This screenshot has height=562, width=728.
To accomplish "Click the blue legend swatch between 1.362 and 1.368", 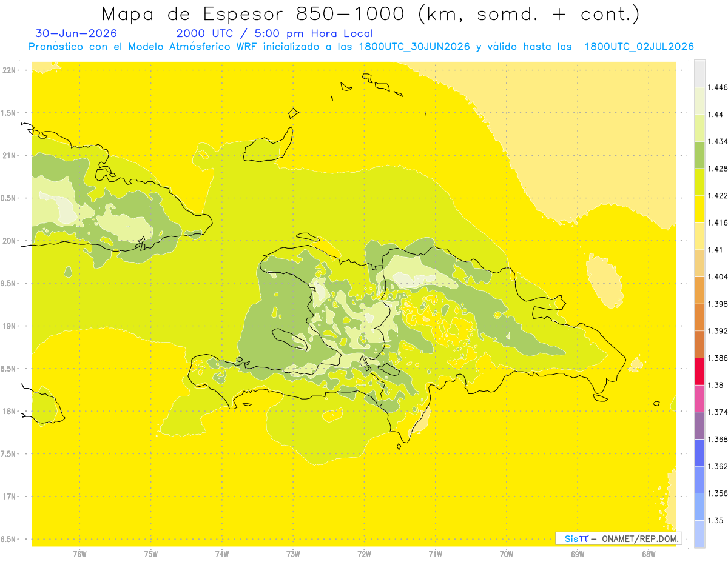I will click(x=699, y=452).
